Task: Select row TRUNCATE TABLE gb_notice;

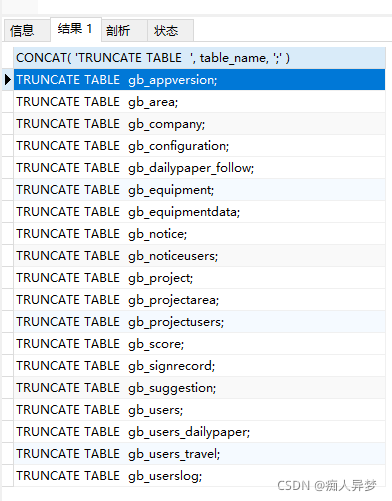Action: point(199,234)
